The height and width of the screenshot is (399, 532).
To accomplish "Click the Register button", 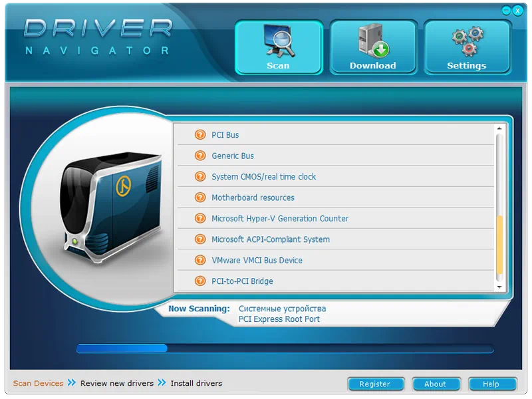I will pyautogui.click(x=376, y=384).
